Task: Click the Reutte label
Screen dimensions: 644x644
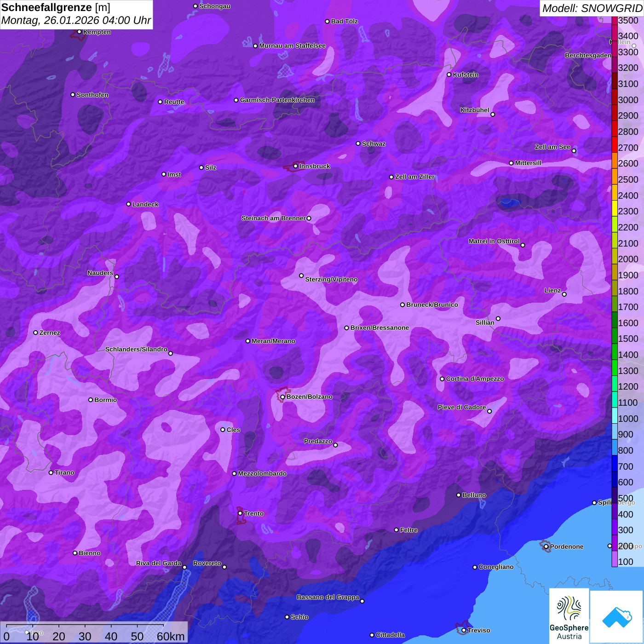Action: (x=174, y=102)
